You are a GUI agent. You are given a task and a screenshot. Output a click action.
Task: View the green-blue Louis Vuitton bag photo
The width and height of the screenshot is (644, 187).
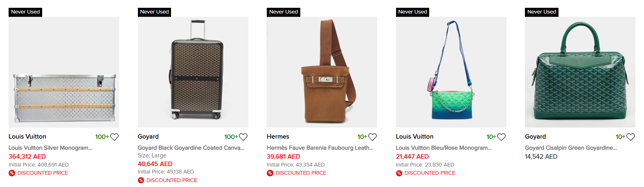[x=451, y=72]
